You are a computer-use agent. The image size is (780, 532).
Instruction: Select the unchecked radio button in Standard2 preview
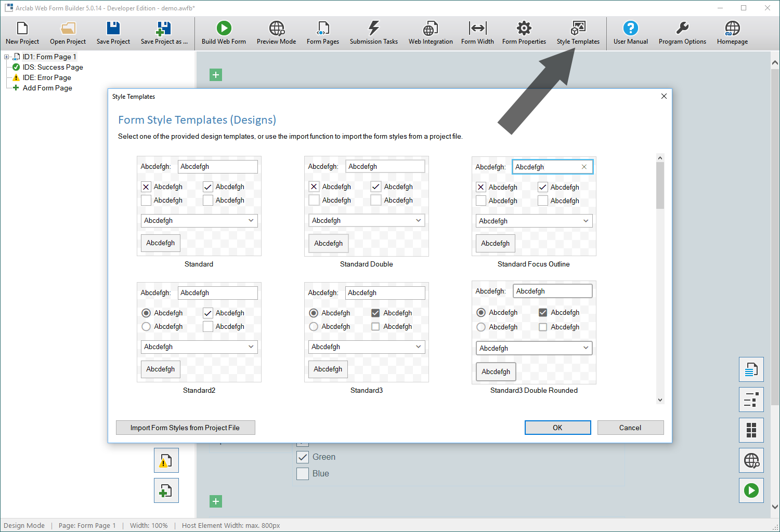click(146, 326)
